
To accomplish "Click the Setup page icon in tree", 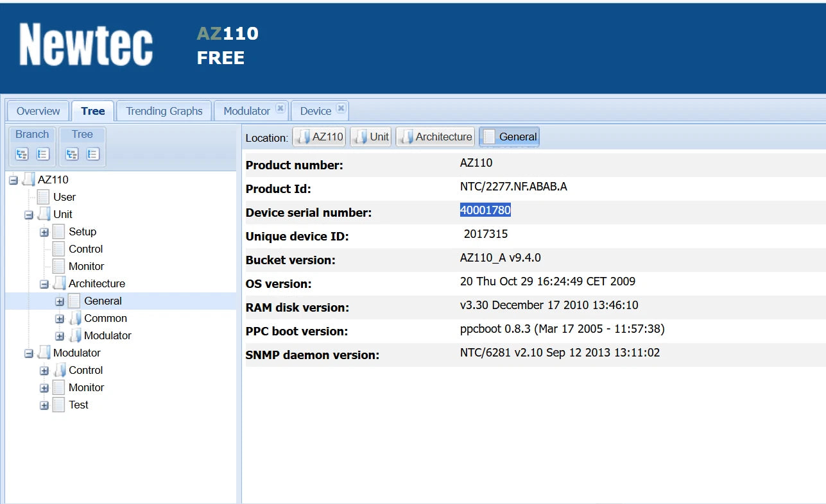I will pyautogui.click(x=58, y=231).
